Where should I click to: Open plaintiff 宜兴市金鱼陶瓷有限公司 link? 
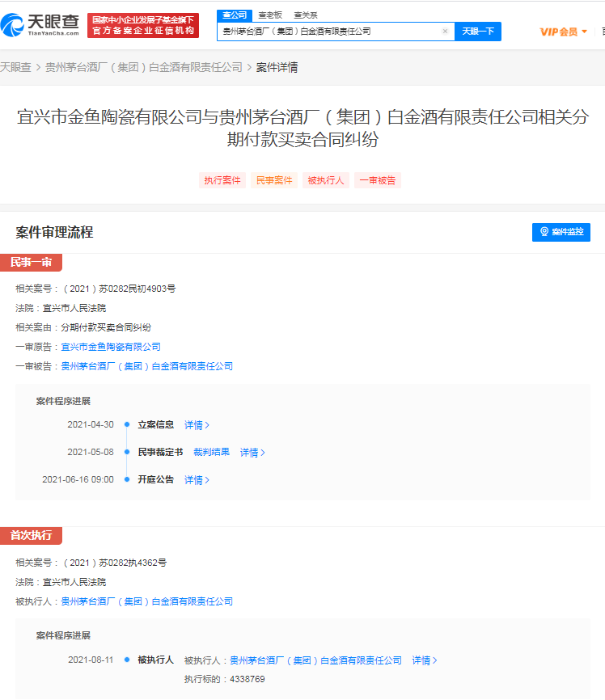pyautogui.click(x=111, y=347)
